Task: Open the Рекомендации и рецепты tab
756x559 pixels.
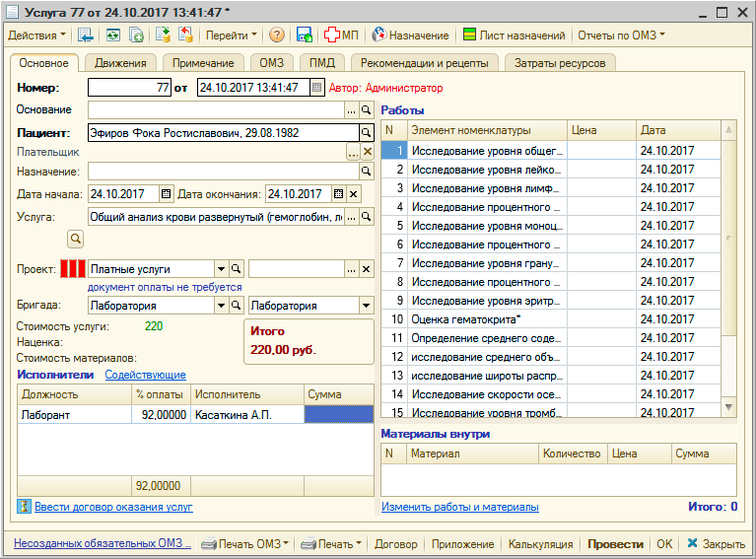Action: point(424,63)
